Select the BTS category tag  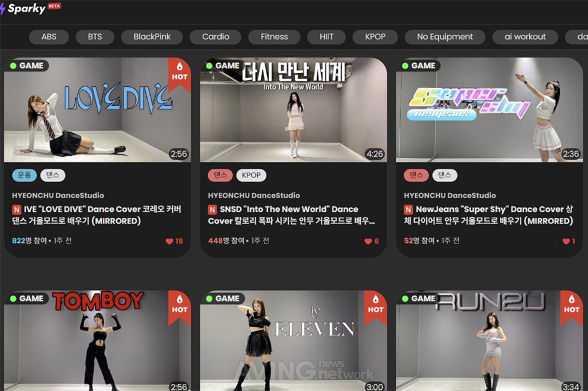[95, 37]
